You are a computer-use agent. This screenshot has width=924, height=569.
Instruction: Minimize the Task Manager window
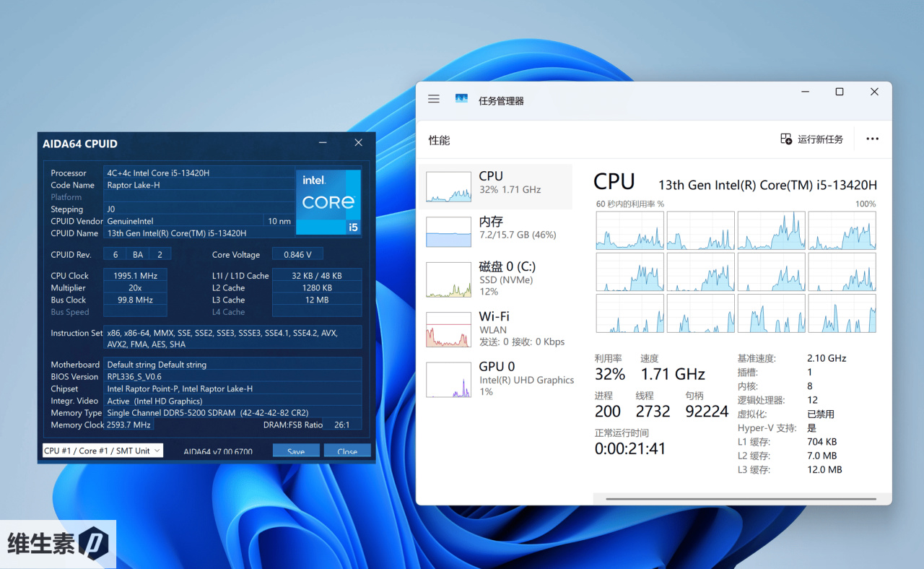(x=805, y=92)
